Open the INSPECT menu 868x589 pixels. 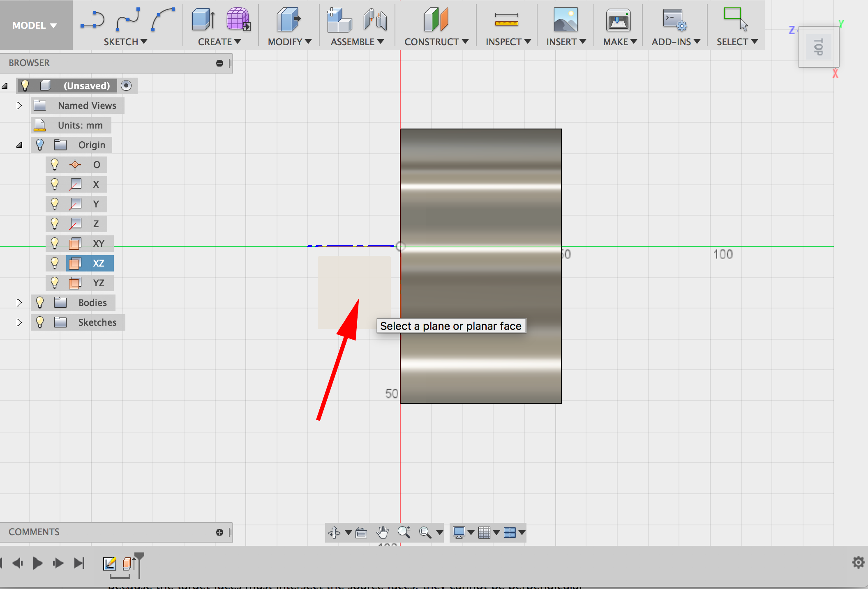pos(508,42)
